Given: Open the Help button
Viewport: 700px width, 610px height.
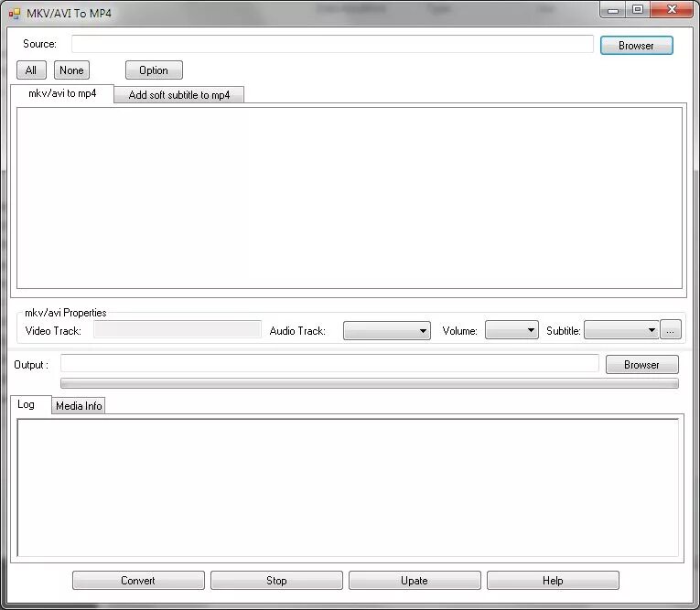Looking at the screenshot, I should coord(553,580).
